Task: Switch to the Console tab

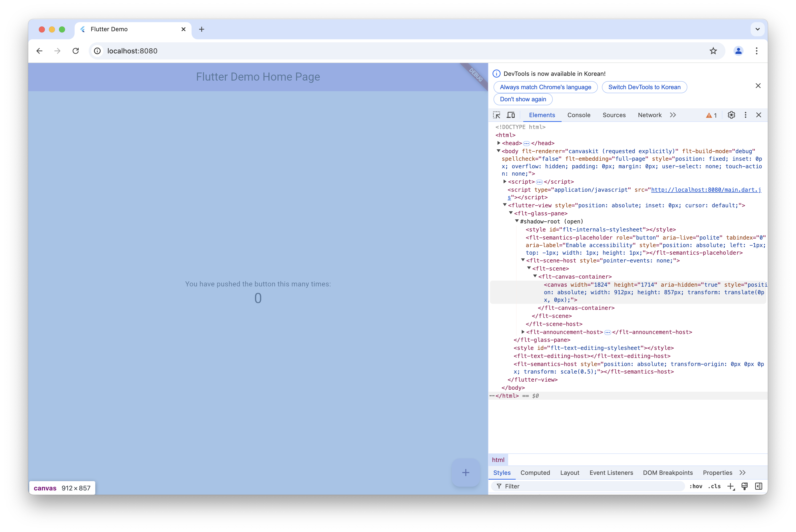Action: click(x=579, y=115)
